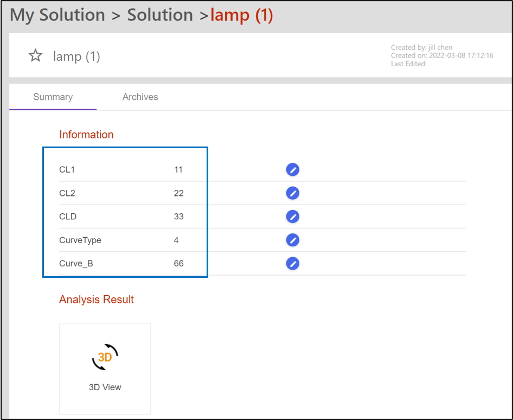Select the CL1 label

click(x=67, y=169)
